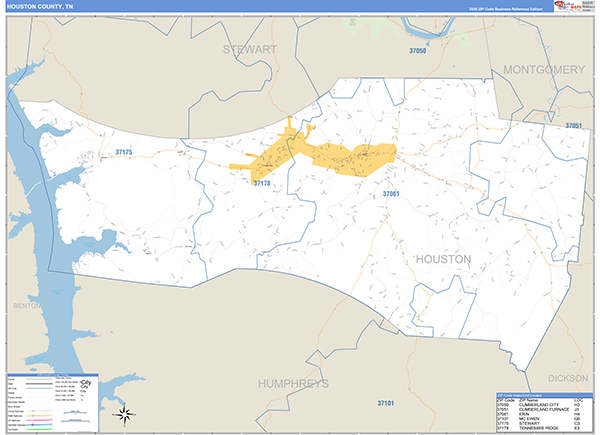The width and height of the screenshot is (600, 435).
Task: Click the 37061 ZIP label on the map
Action: (391, 194)
